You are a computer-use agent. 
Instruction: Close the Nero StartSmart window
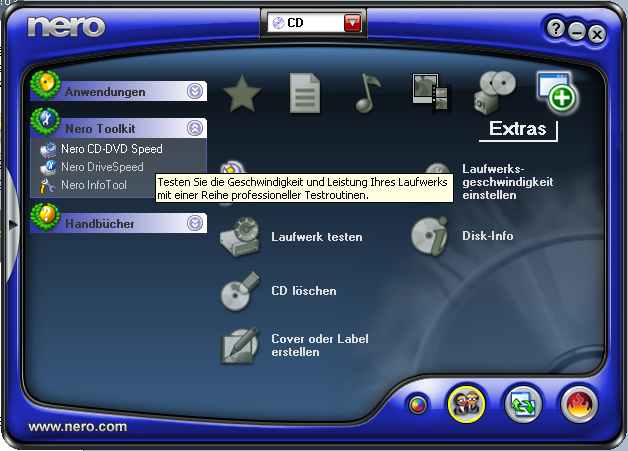(597, 34)
